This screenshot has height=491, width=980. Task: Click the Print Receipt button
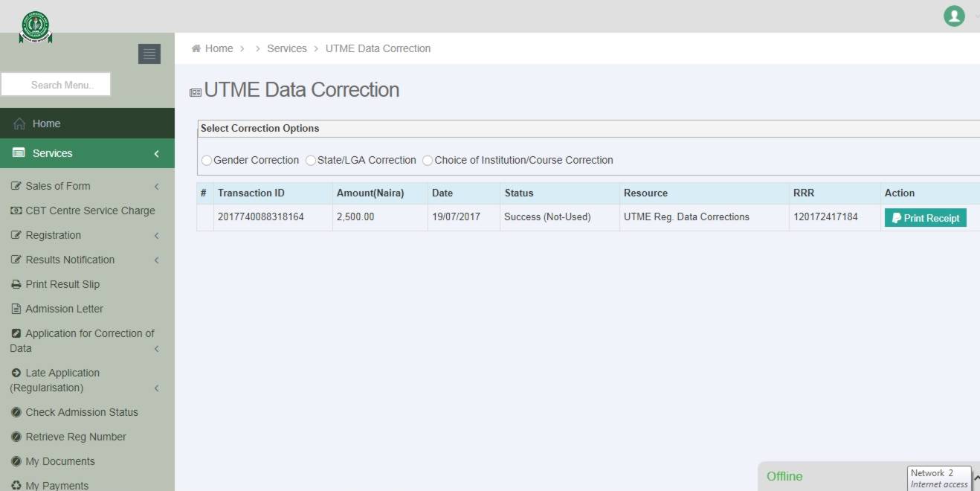(x=925, y=218)
